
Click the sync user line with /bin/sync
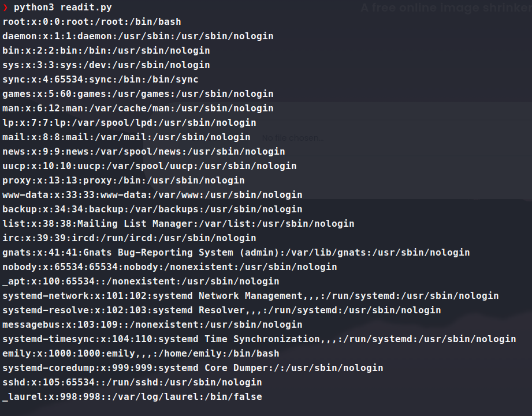tap(100, 80)
